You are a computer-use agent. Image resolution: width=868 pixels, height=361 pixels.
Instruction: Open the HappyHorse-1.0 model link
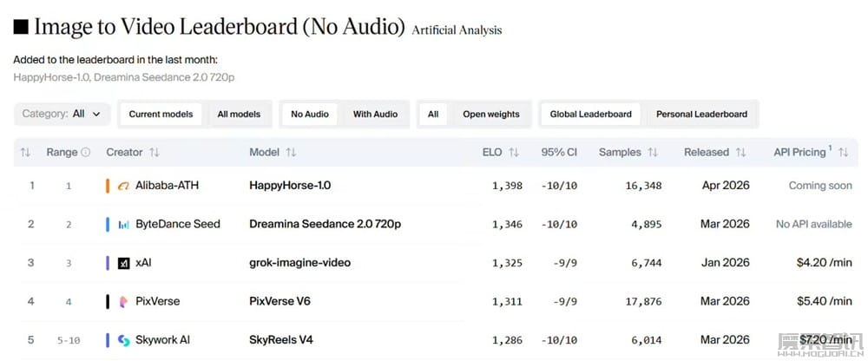pos(290,186)
